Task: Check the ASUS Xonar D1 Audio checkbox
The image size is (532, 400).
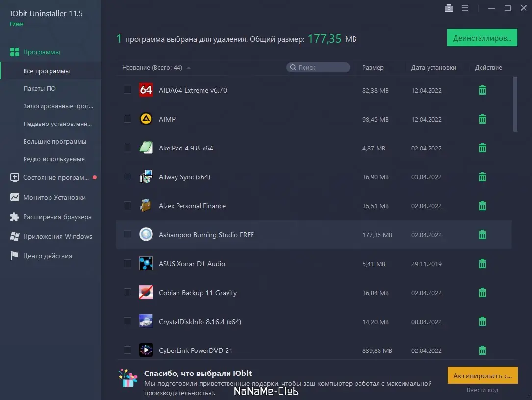Action: (127, 263)
